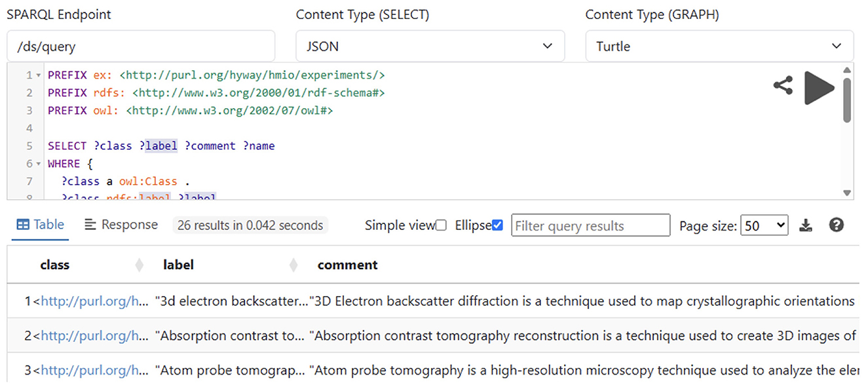
Task: Click the editor scroll down arrow
Action: (x=847, y=193)
